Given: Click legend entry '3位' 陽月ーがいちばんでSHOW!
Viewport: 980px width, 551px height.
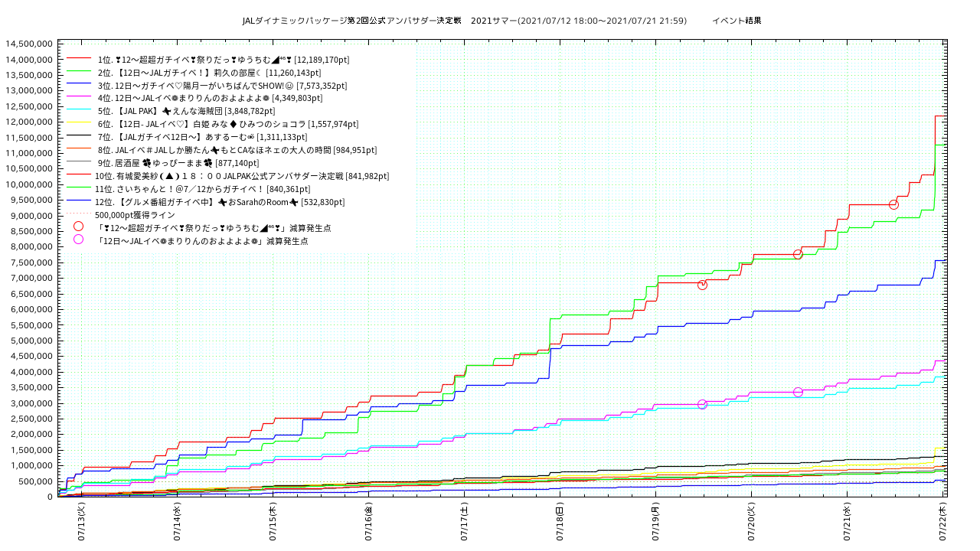Looking at the screenshot, I should click(222, 85).
